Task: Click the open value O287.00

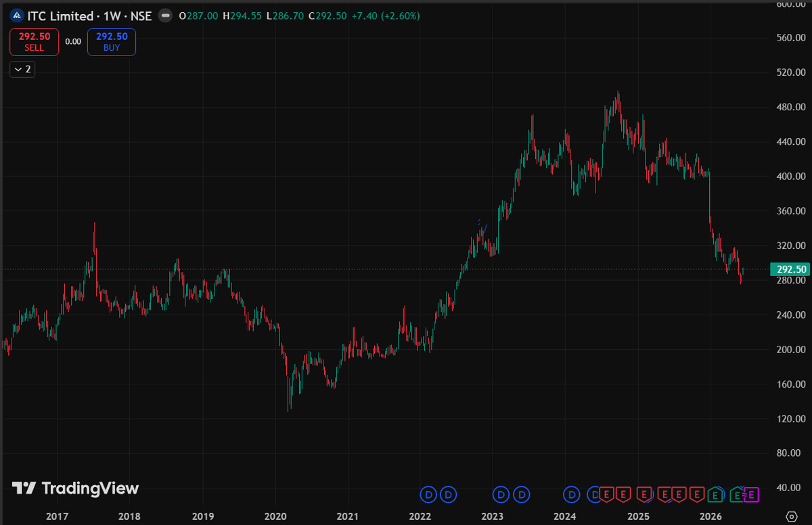Action: coord(198,16)
